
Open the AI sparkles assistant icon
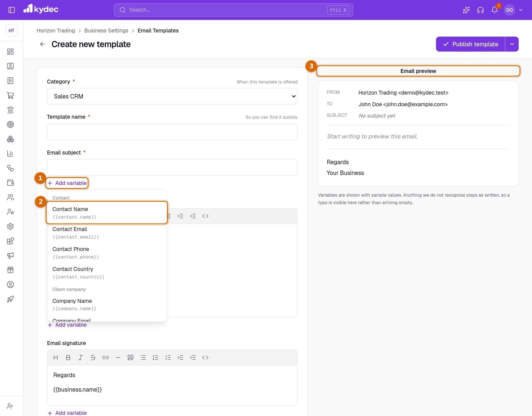(466, 10)
